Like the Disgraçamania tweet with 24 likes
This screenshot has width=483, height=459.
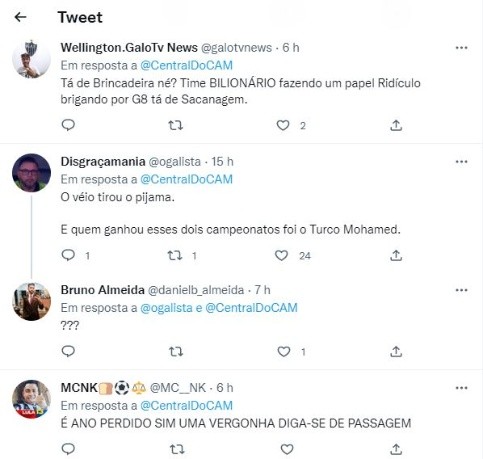pos(281,256)
